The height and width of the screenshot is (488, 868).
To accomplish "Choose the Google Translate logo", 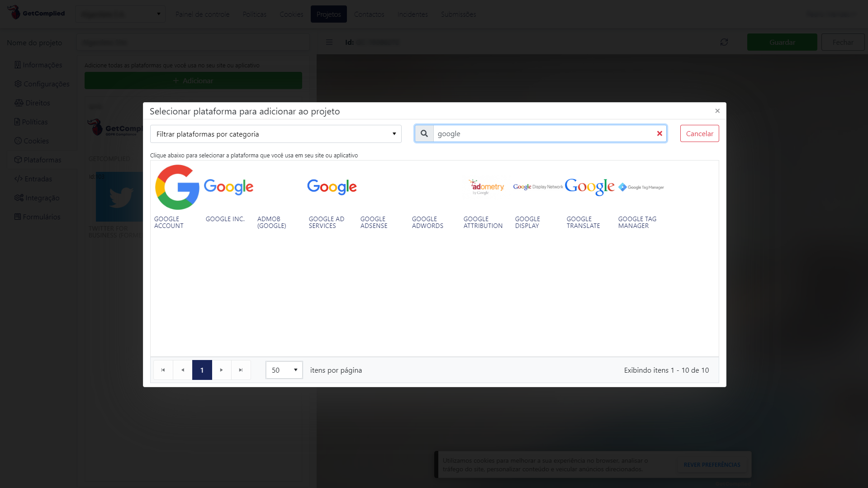I will click(589, 187).
